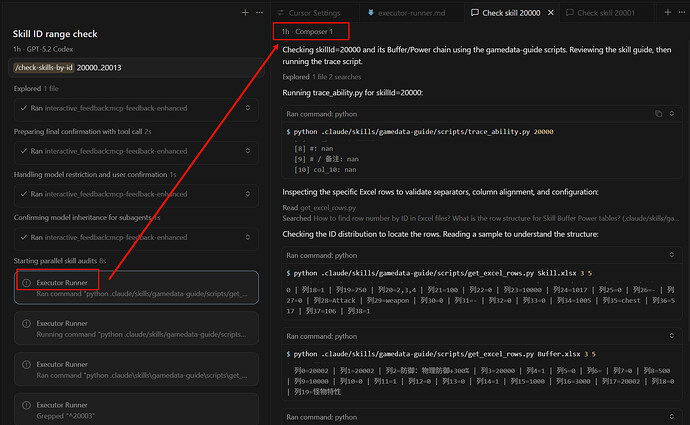The height and width of the screenshot is (425, 690).
Task: Click the 'Starting parallel skill audits 8s' status line
Action: click(x=60, y=261)
